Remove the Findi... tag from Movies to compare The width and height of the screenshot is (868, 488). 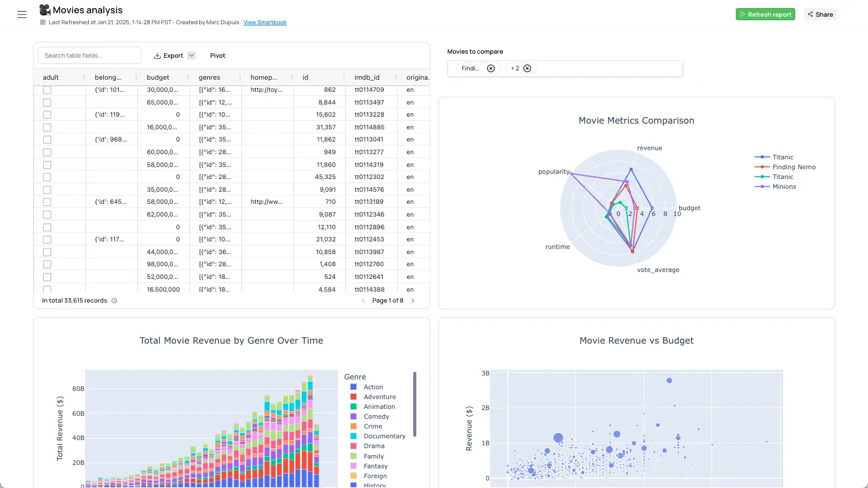pyautogui.click(x=491, y=68)
